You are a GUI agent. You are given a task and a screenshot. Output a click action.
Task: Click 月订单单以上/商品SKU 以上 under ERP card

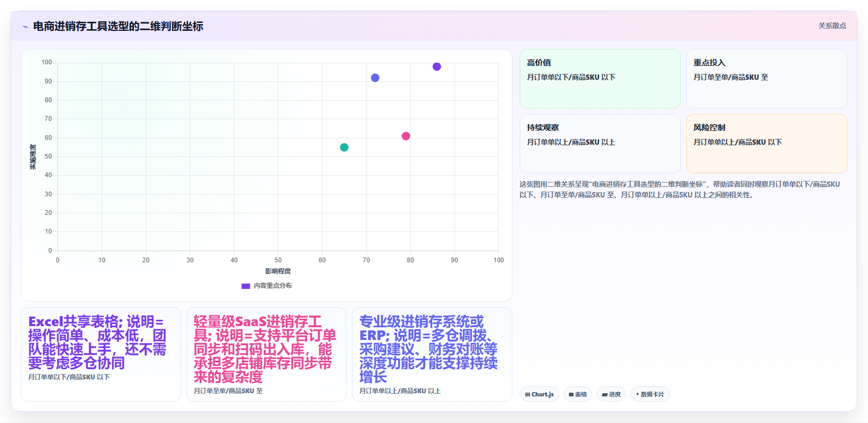coord(400,391)
